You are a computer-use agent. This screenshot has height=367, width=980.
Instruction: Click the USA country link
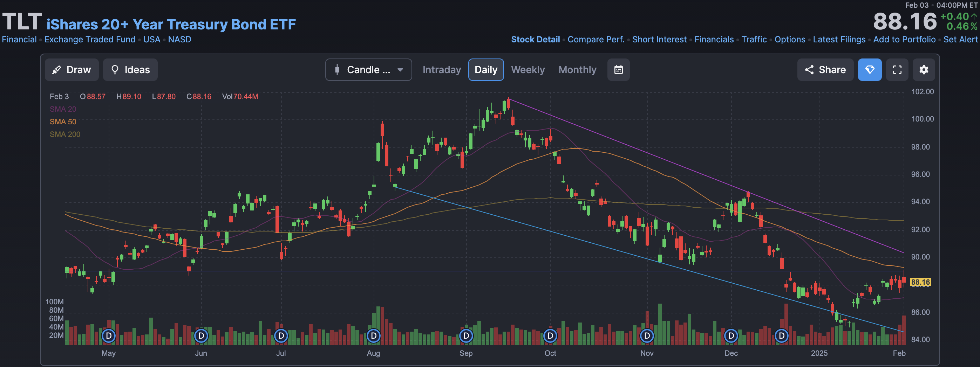point(151,39)
